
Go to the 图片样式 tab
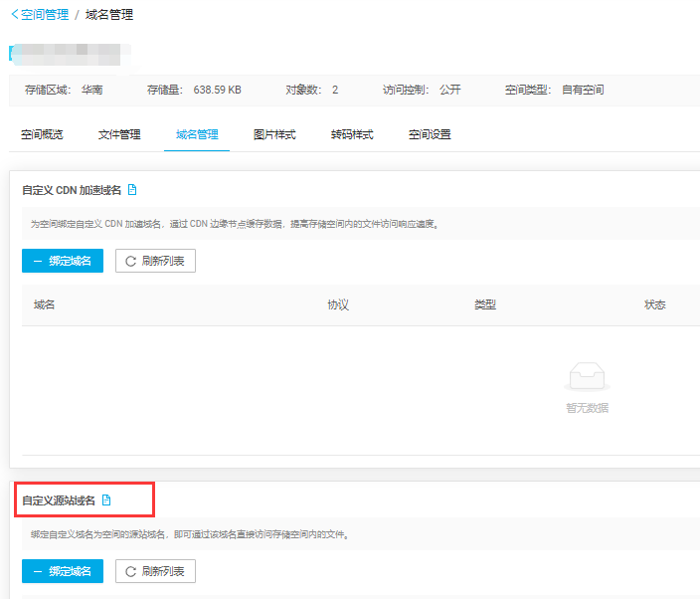pyautogui.click(x=274, y=134)
